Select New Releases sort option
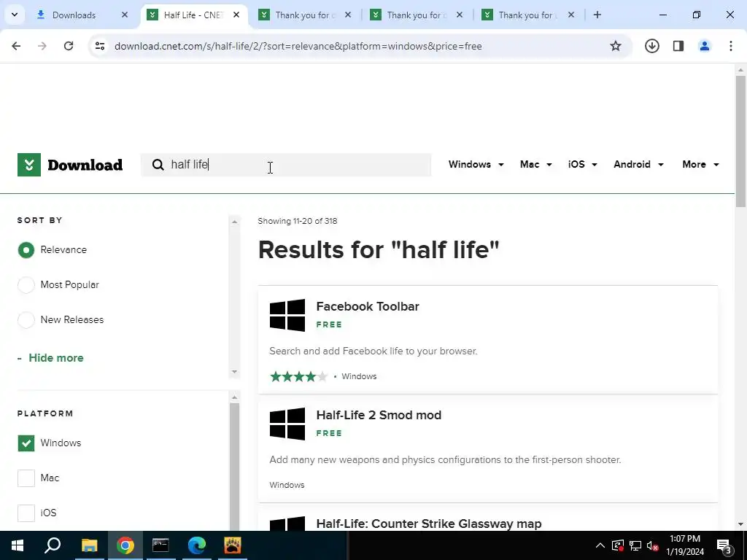747x560 pixels. (26, 319)
